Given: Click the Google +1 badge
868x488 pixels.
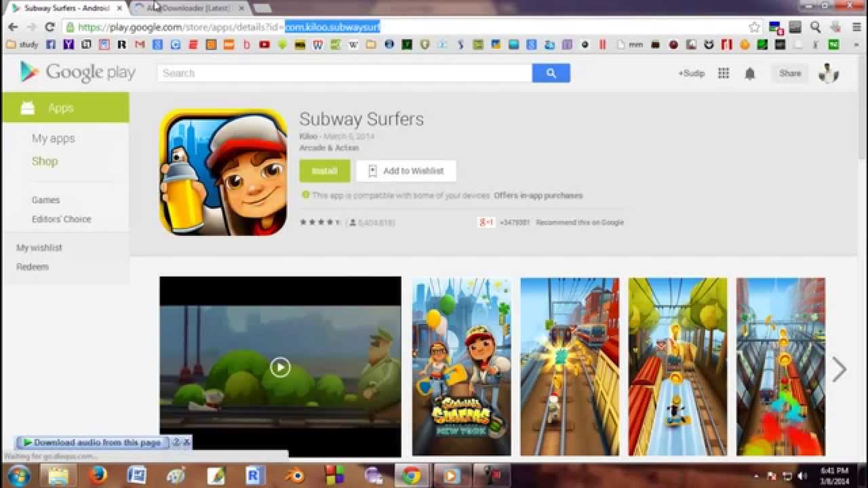Looking at the screenshot, I should point(486,222).
